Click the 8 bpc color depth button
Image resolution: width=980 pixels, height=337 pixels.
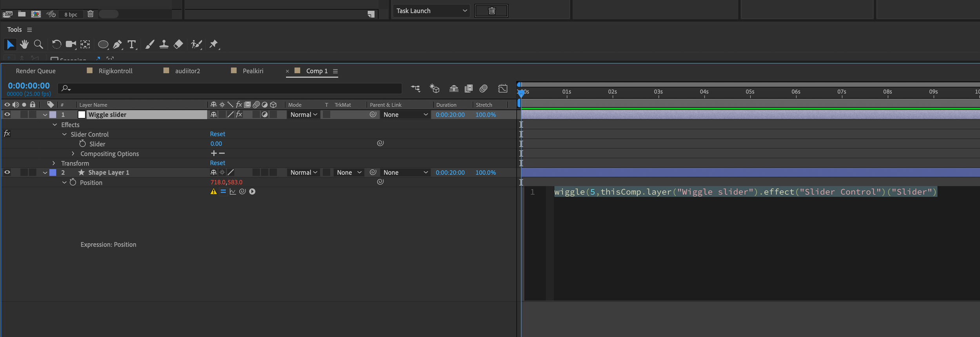[x=71, y=14]
